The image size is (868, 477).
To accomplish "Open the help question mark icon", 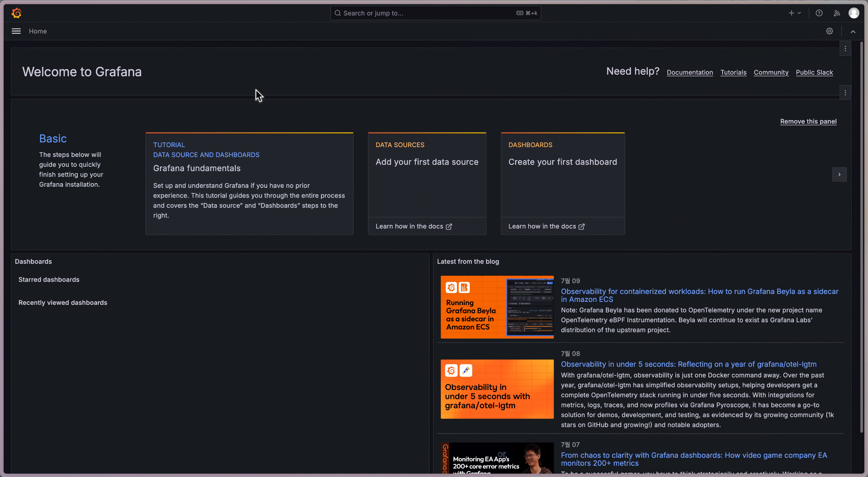I will pyautogui.click(x=819, y=13).
